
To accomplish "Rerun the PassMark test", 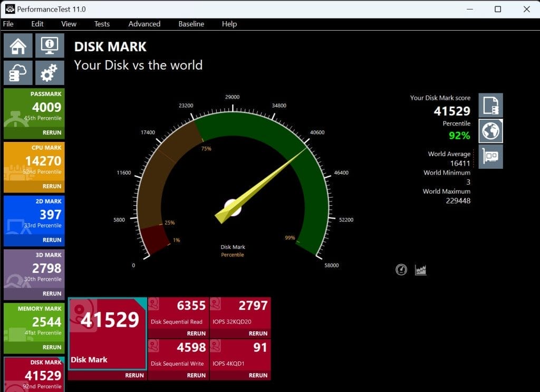I will tap(52, 132).
